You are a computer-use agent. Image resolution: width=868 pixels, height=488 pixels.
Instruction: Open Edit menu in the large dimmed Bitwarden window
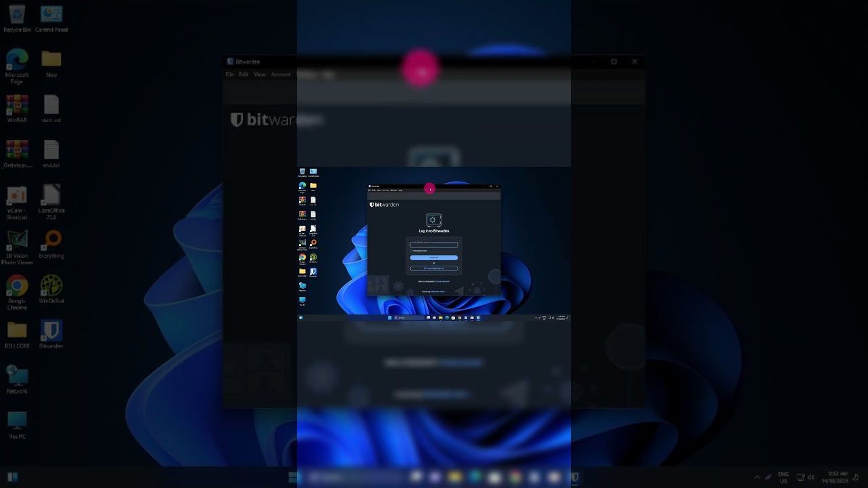coord(243,75)
